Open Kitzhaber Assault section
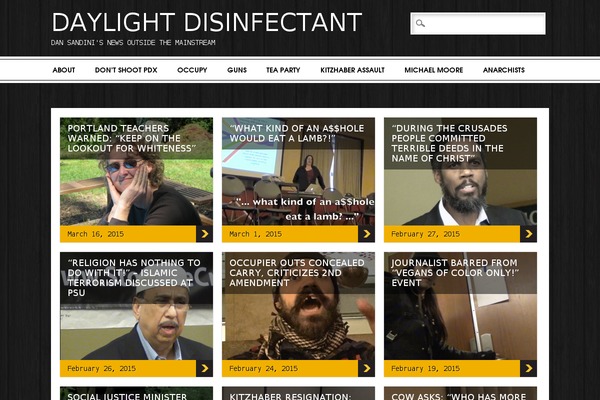The height and width of the screenshot is (400, 600). click(x=352, y=70)
